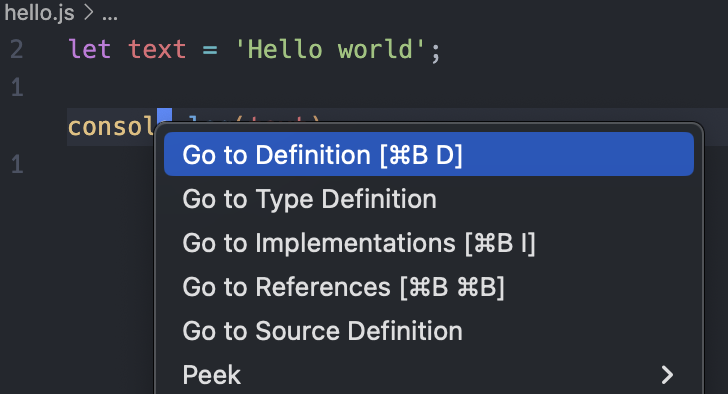Click the 'consol' word in code
Image resolution: width=728 pixels, height=394 pixels.
(111, 127)
